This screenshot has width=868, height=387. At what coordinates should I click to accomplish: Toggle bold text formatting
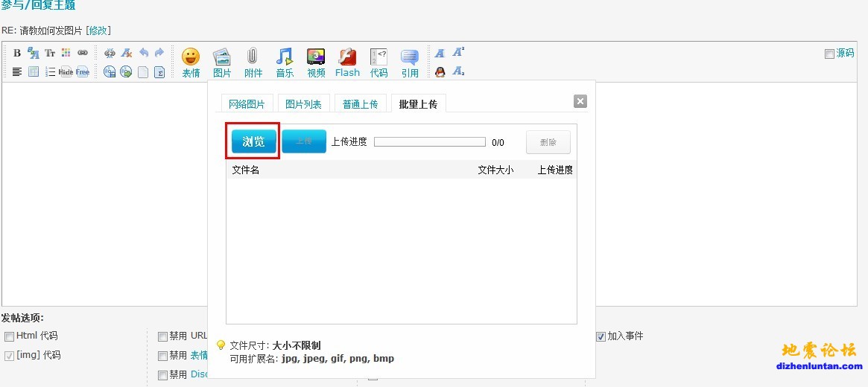[x=17, y=53]
